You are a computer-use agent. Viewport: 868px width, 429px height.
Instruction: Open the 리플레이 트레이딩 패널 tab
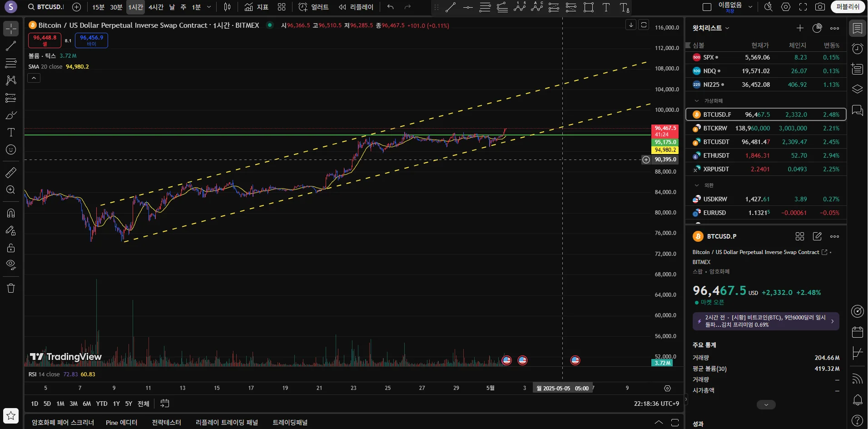point(227,423)
